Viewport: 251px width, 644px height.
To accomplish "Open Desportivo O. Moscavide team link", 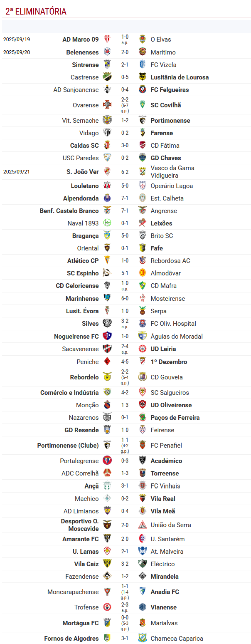I will [80, 525].
